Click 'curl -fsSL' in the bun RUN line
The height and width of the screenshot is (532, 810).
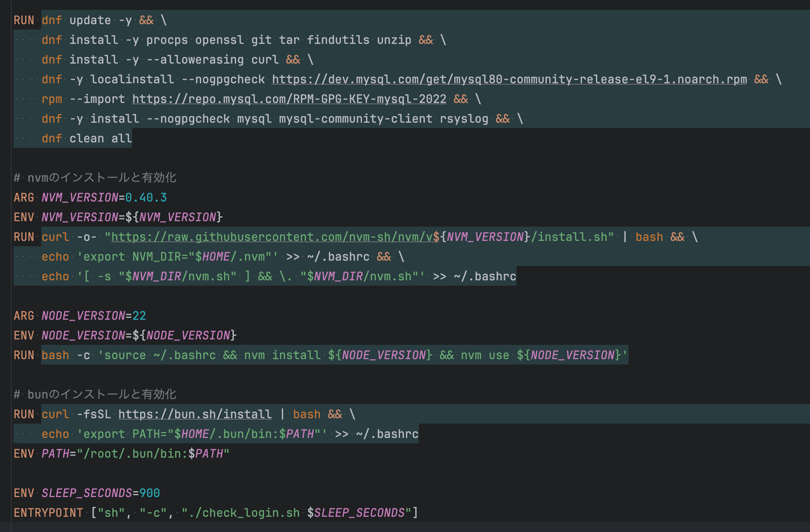(x=76, y=414)
